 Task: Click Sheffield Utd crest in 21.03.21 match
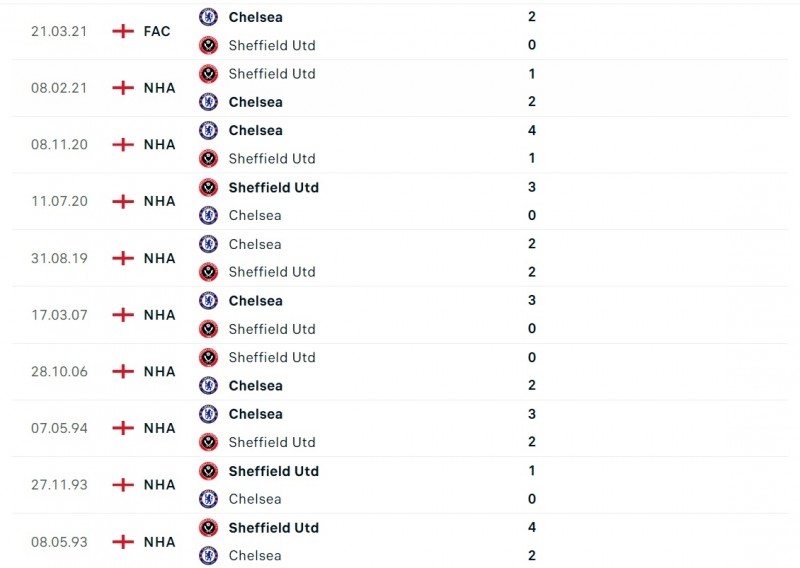tap(208, 45)
